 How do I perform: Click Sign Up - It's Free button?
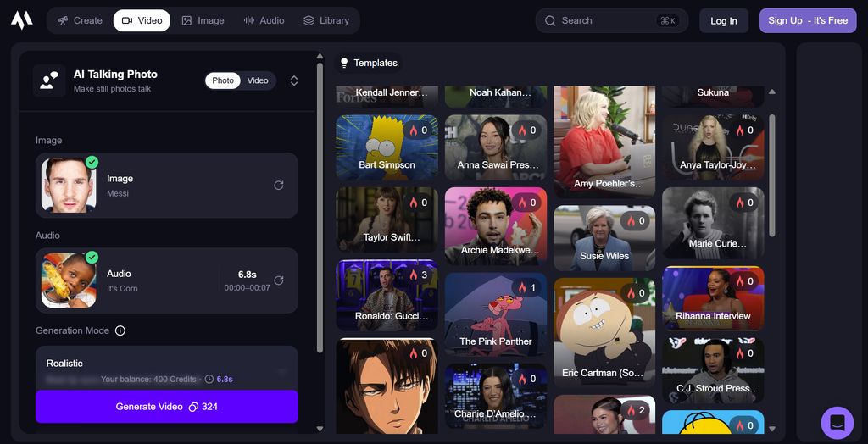tap(808, 20)
